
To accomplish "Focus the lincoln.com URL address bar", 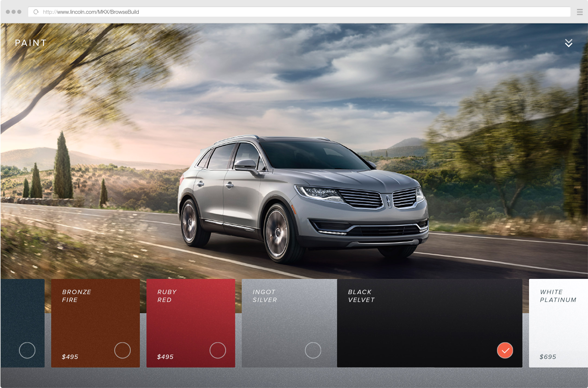I will point(299,12).
